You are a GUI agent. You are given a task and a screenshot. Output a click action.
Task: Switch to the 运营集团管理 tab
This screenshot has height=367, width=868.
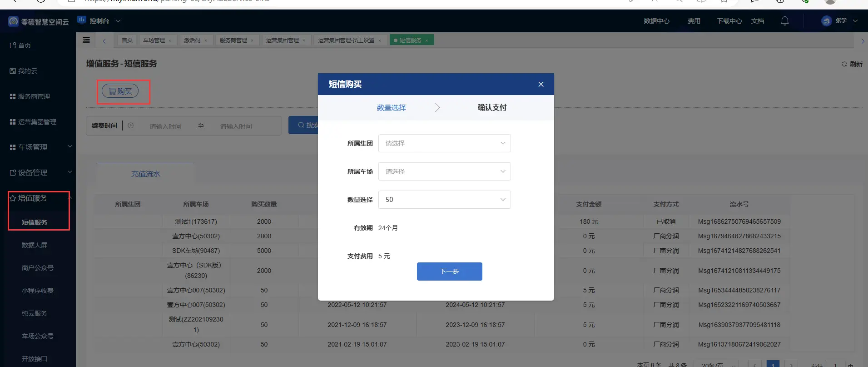(x=282, y=40)
